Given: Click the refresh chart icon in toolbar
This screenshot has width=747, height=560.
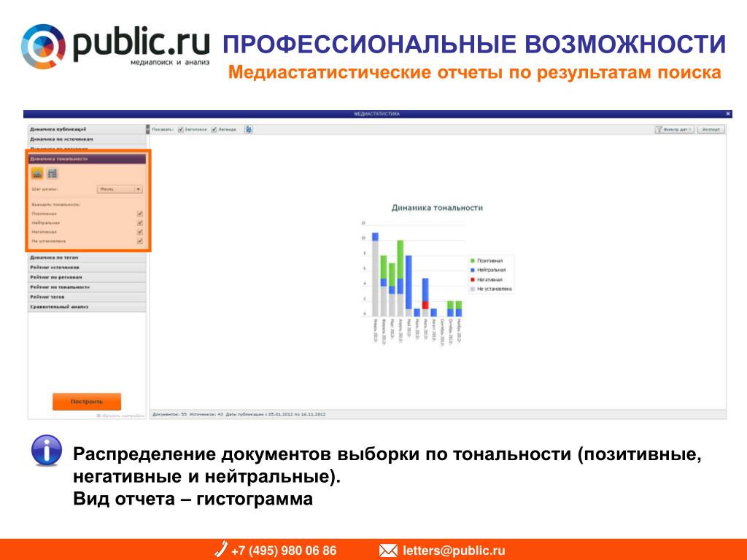Looking at the screenshot, I should click(248, 129).
